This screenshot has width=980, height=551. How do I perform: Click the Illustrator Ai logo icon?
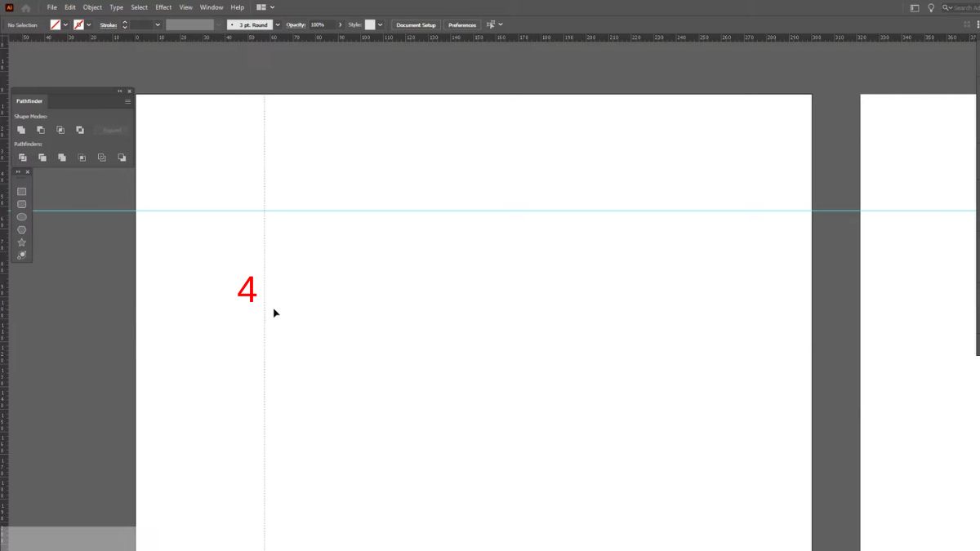point(9,7)
